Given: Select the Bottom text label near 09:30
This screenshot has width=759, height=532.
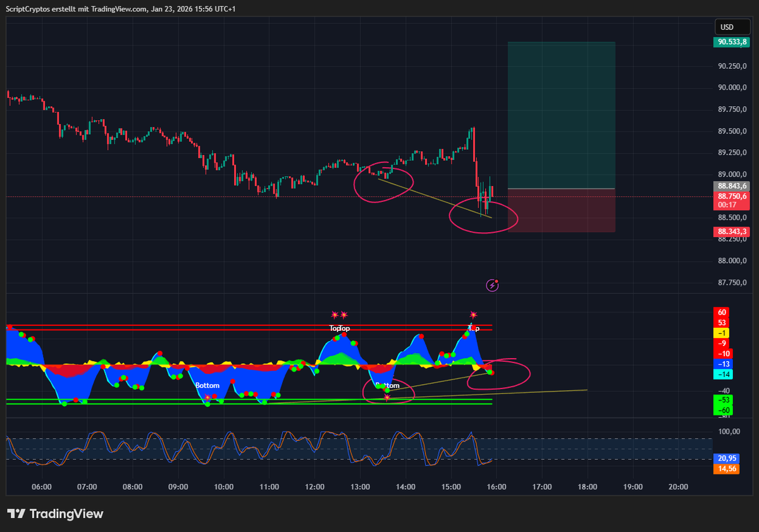Looking at the screenshot, I should (x=207, y=385).
